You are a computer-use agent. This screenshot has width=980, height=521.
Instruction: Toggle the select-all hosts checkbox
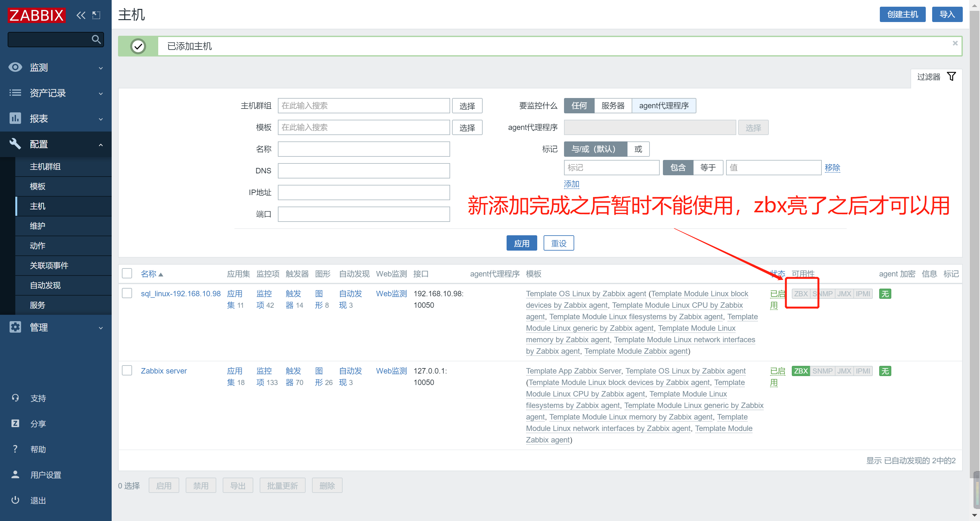click(127, 274)
